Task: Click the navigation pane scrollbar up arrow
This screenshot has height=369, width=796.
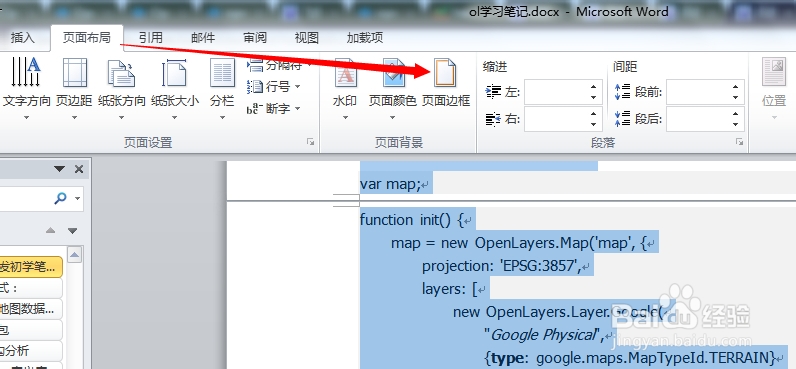Action: coord(75,254)
